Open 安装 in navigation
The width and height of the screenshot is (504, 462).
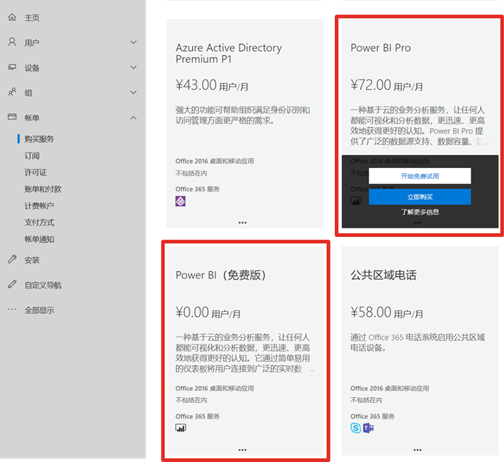point(32,260)
